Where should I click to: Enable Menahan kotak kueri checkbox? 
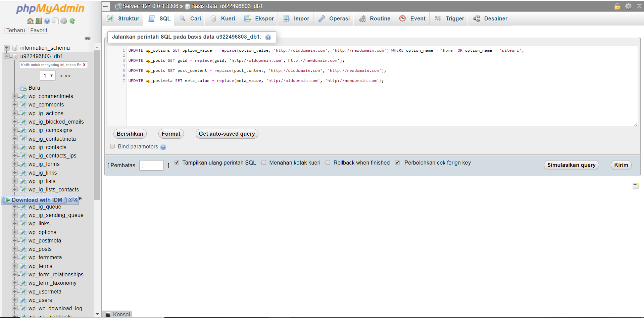point(264,163)
